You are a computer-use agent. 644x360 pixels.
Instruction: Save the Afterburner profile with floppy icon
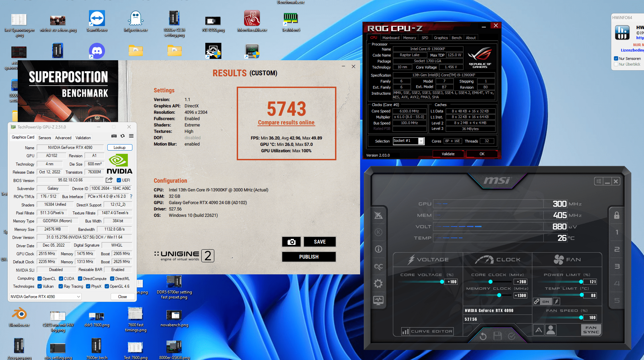coord(498,336)
